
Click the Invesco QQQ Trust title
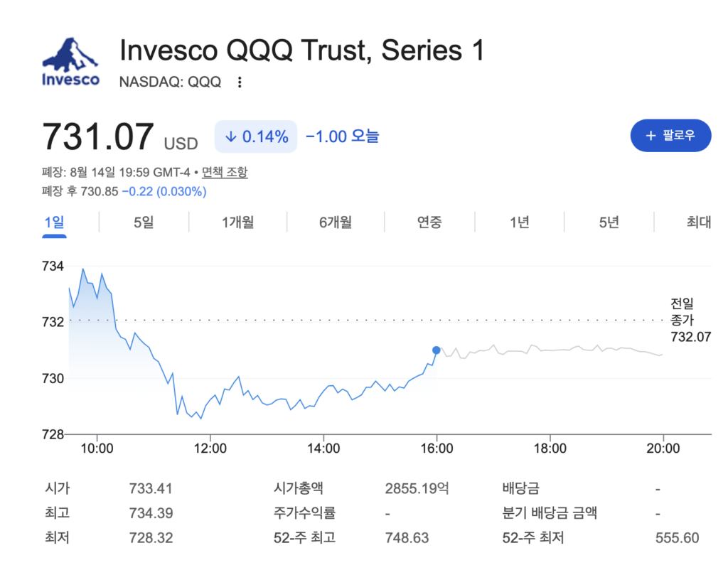(302, 50)
